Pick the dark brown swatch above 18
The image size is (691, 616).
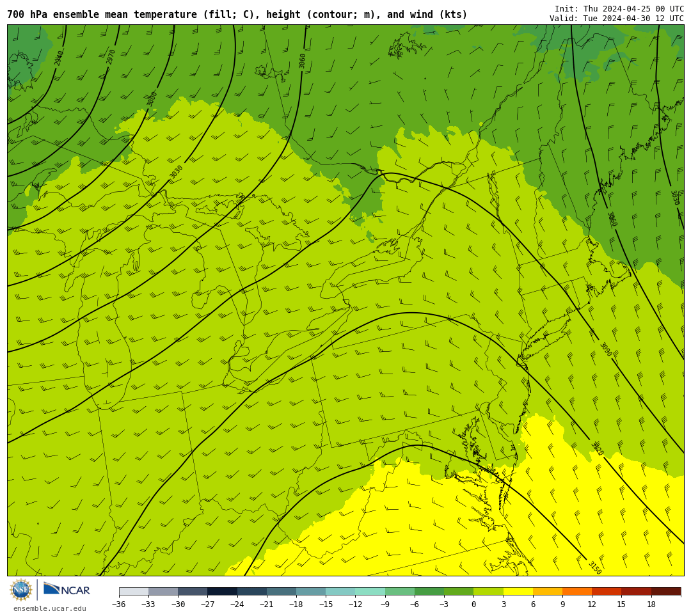pyautogui.click(x=665, y=592)
